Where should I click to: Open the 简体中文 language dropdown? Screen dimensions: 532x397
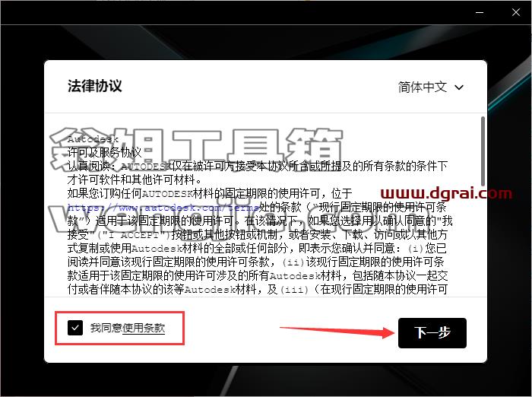(431, 87)
